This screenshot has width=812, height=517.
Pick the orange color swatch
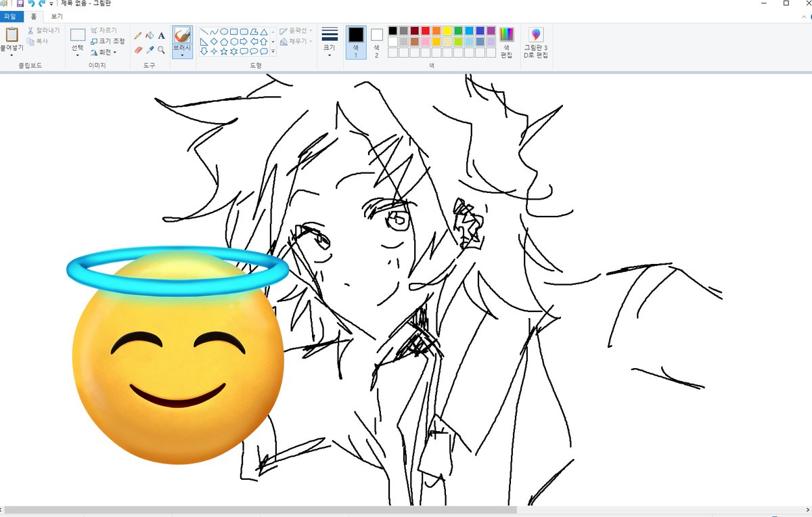coord(436,31)
